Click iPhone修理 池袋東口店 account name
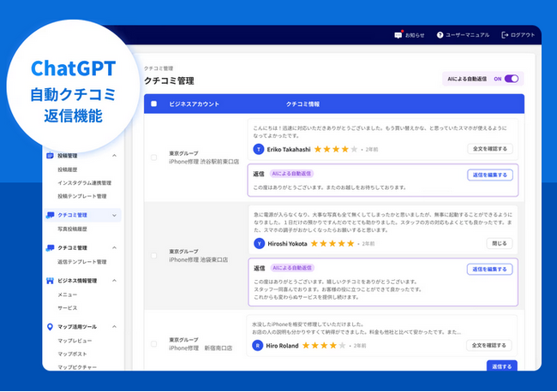The image size is (557, 392). [x=198, y=259]
